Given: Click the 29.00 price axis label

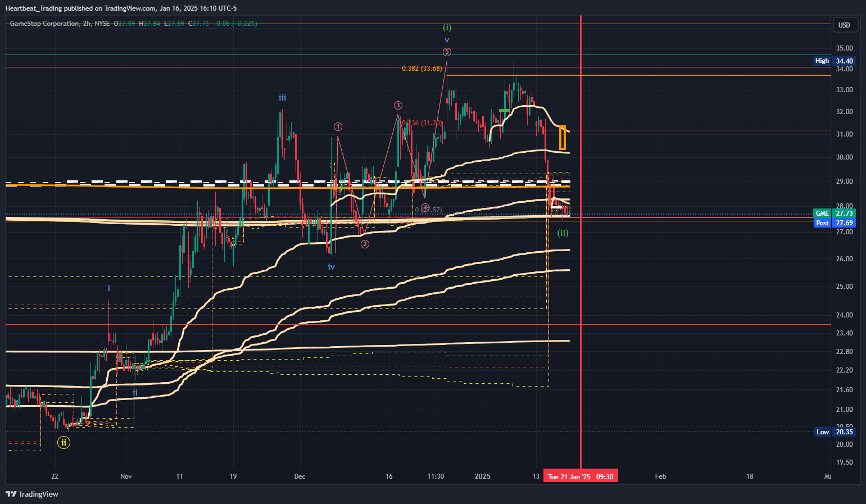Looking at the screenshot, I should (844, 181).
